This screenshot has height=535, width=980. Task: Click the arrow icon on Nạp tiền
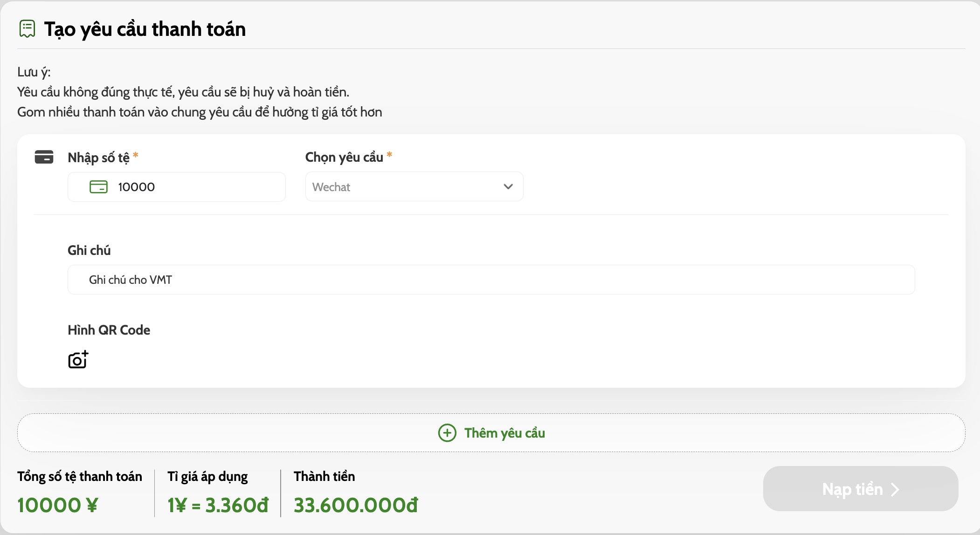[895, 489]
